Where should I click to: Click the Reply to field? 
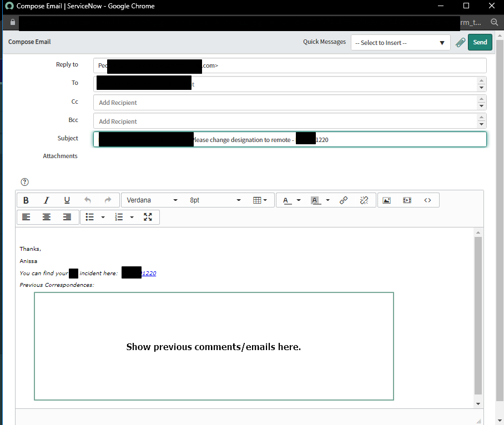click(290, 65)
